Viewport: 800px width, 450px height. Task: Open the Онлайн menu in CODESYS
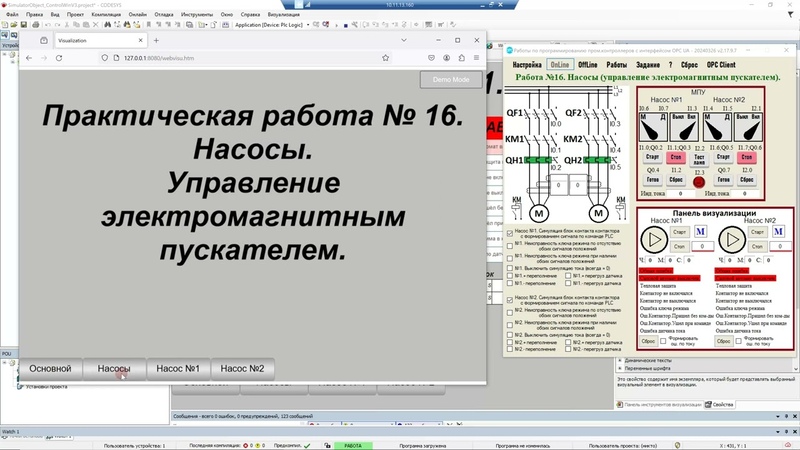[x=137, y=14]
